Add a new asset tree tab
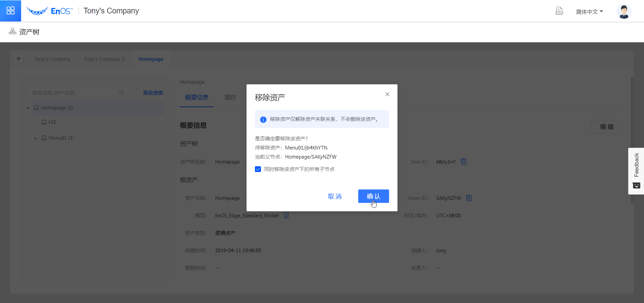 18,59
